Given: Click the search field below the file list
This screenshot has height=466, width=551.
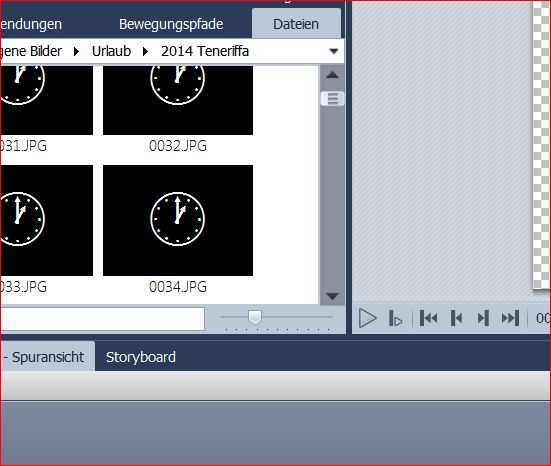Looking at the screenshot, I should click(x=102, y=319).
